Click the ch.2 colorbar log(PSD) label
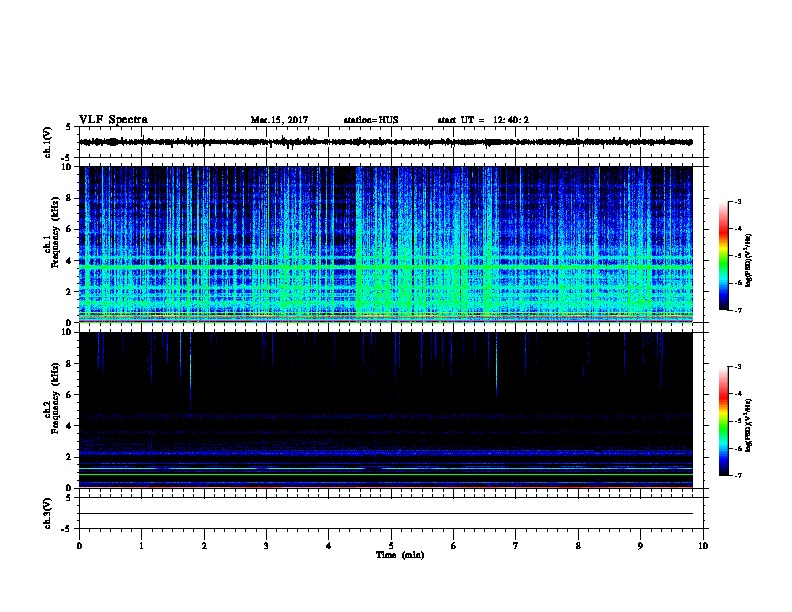Image resolution: width=792 pixels, height=612 pixels. coord(748,425)
